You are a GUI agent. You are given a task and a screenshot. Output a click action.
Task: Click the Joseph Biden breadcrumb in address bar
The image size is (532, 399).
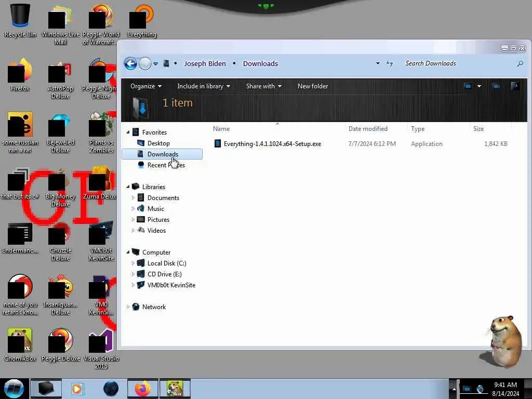[x=205, y=63]
